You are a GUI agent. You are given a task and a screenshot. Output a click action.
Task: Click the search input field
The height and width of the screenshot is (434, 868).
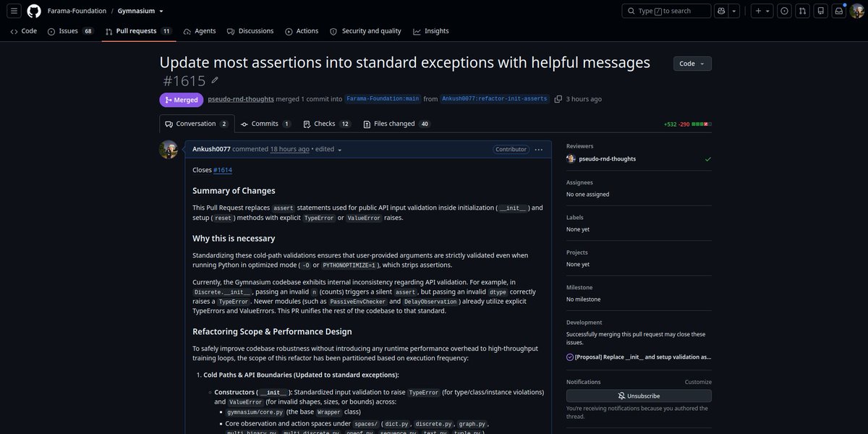pos(665,11)
